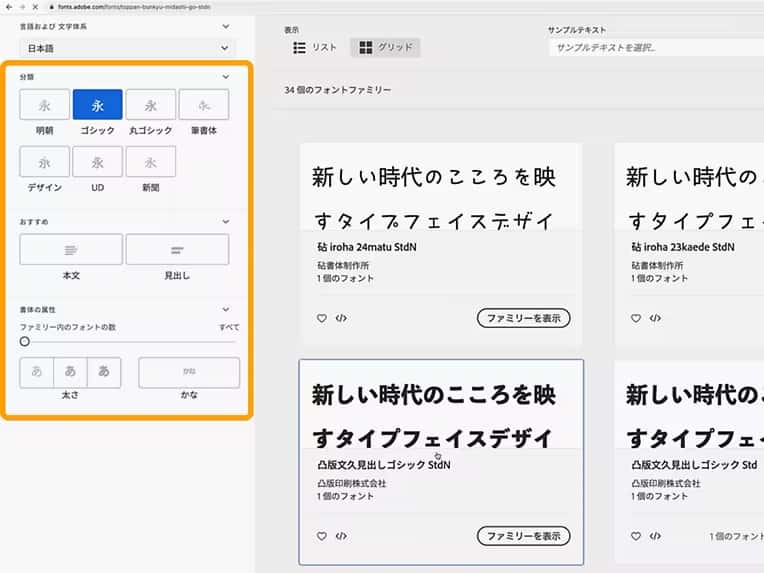Image resolution: width=764 pixels, height=573 pixels.
Task: Open the 砧 iroha 23kaede StdN font name
Action: (683, 247)
